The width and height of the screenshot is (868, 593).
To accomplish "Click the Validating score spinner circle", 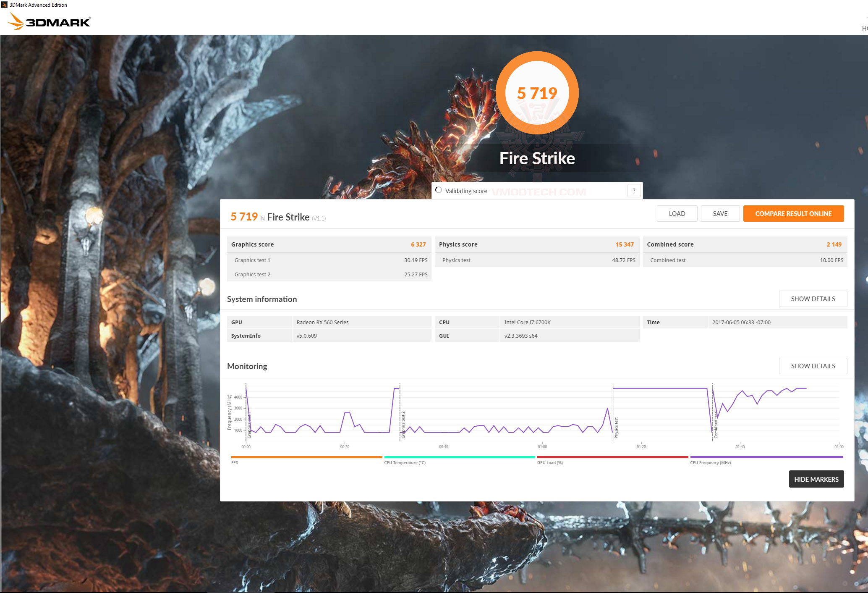I will [x=439, y=190].
